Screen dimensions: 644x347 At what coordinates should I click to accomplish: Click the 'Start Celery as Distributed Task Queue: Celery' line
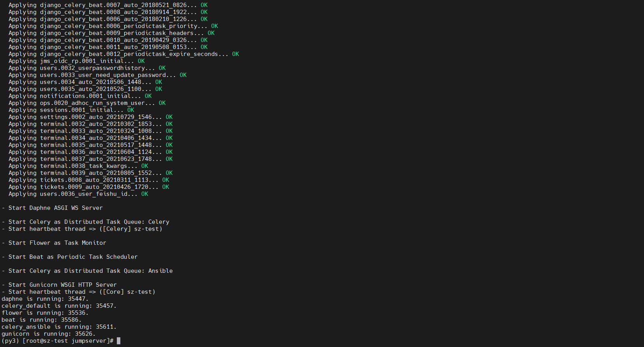click(85, 222)
